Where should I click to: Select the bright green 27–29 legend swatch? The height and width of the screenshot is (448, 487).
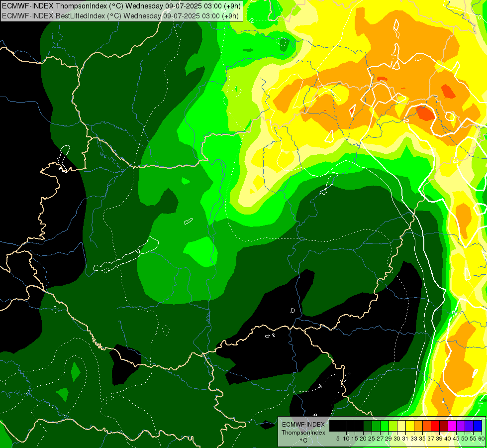pyautogui.click(x=385, y=426)
